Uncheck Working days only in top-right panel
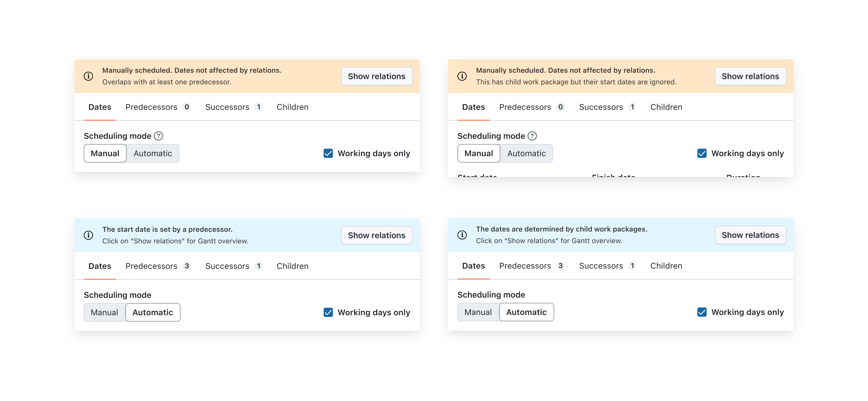868x401 pixels. point(702,153)
